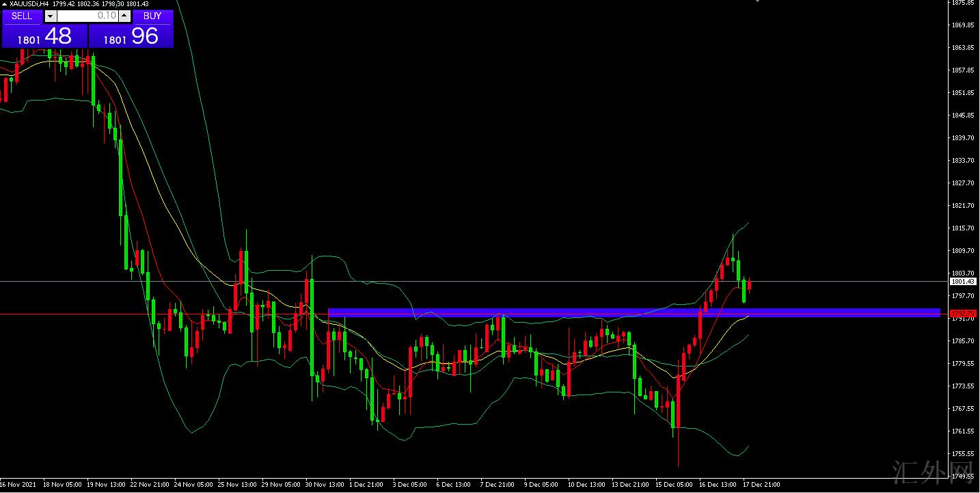Click the red 1792.79 price label
This screenshot has width=980, height=493.
click(963, 314)
